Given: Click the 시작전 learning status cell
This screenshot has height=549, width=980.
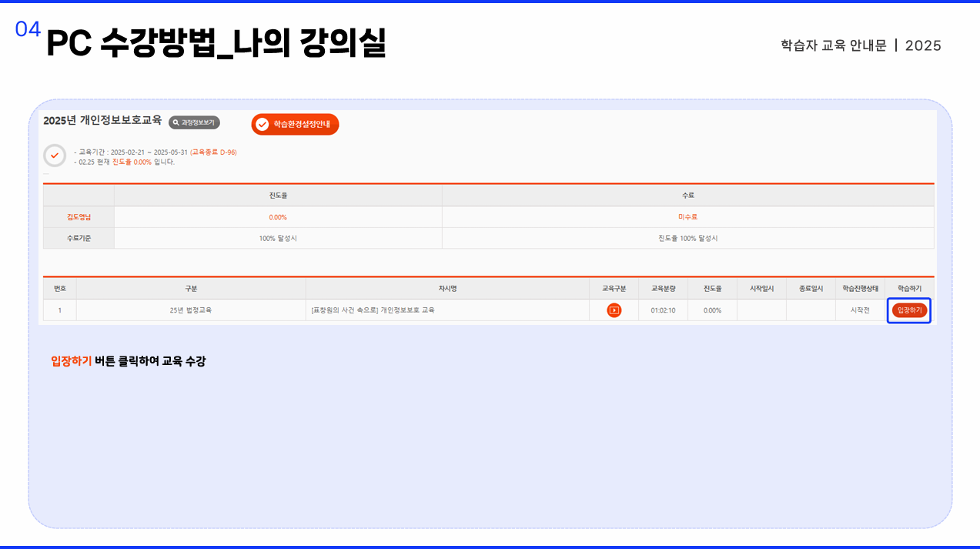Looking at the screenshot, I should (860, 310).
